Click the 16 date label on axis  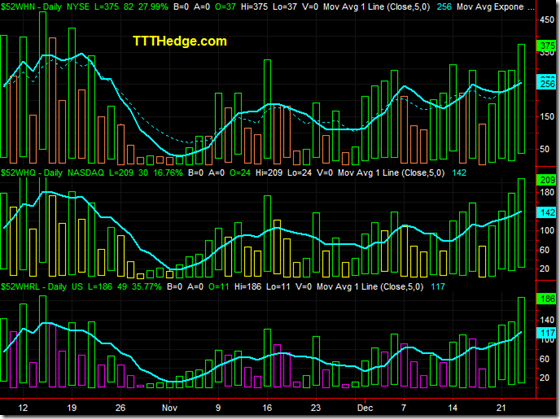pyautogui.click(x=267, y=408)
